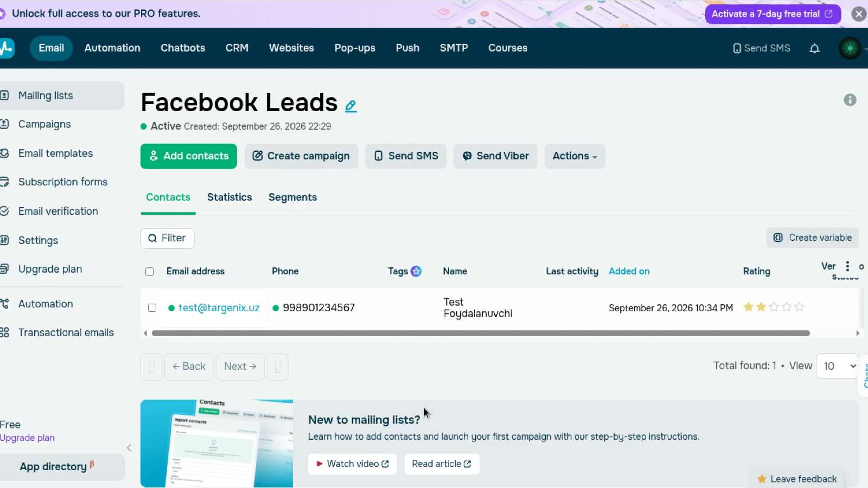
Task: Switch to the Segments tab
Action: point(292,197)
